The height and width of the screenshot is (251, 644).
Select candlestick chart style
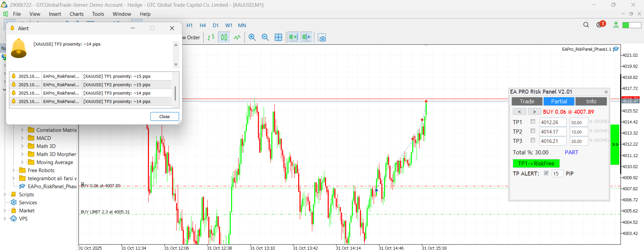(224, 38)
